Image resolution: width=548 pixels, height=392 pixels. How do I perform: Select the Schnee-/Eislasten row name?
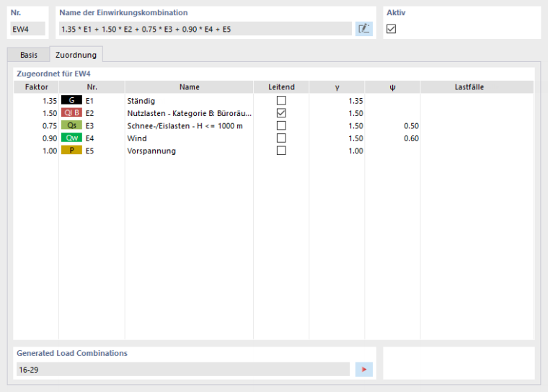point(185,126)
